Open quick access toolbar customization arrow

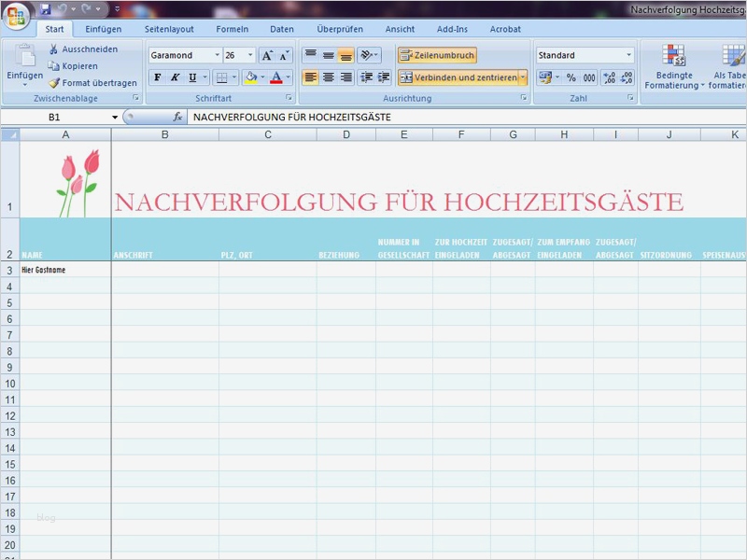point(118,8)
